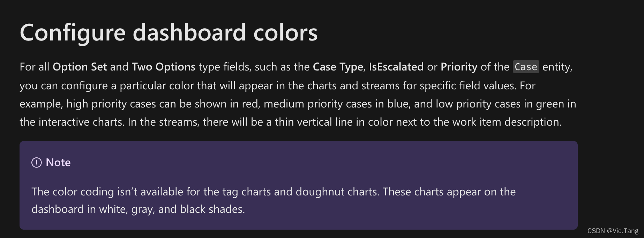Click the bold Priority field name

point(459,67)
